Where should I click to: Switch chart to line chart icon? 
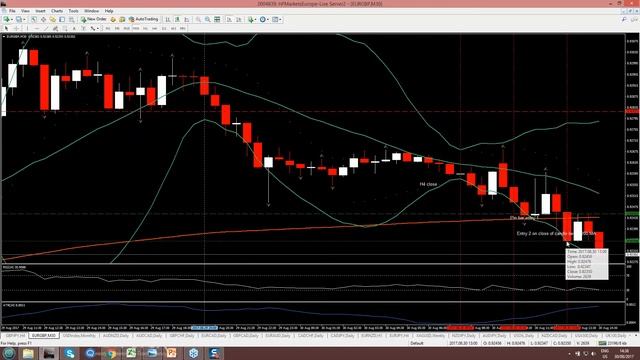click(x=186, y=19)
